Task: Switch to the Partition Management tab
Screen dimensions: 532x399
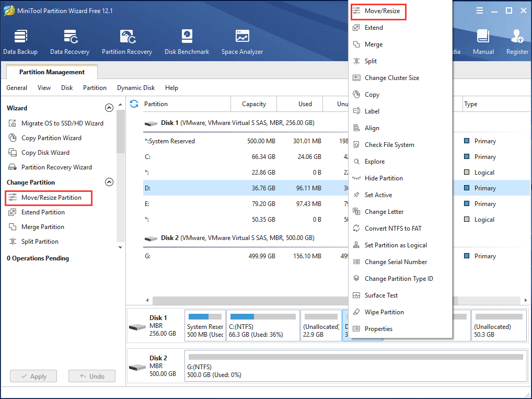Action: coord(52,72)
